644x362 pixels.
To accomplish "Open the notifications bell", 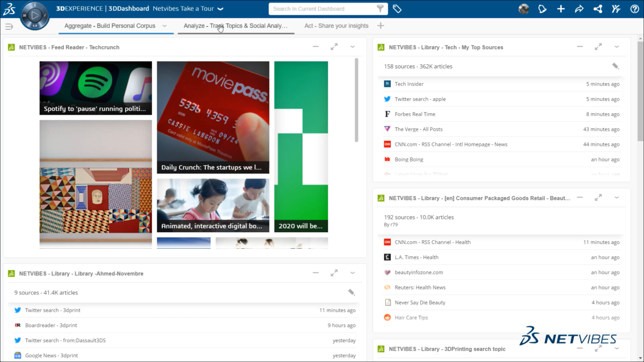I will pyautogui.click(x=543, y=9).
